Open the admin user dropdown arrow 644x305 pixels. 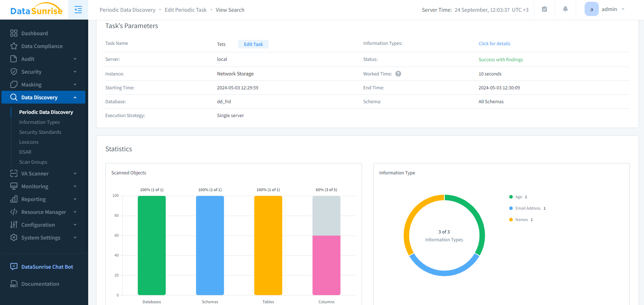tap(623, 9)
